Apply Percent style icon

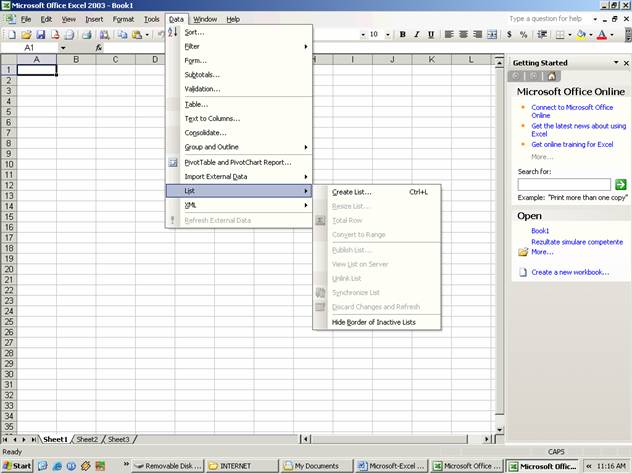click(x=524, y=35)
